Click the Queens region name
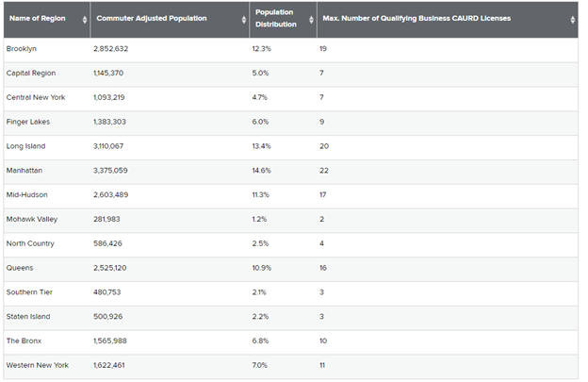 point(21,268)
